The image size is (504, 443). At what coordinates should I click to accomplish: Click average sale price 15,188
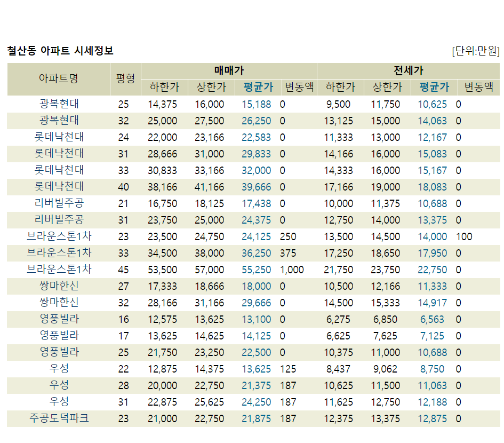[256, 104]
